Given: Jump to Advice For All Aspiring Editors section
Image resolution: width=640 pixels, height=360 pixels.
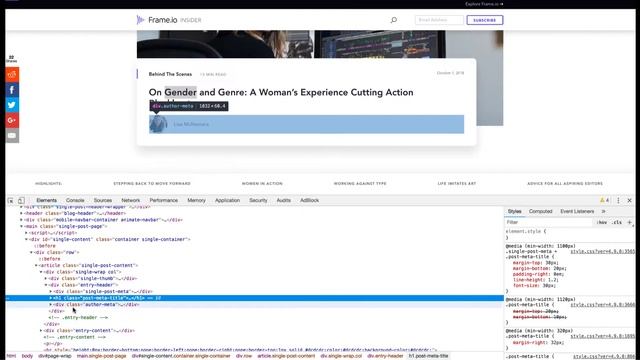Looking at the screenshot, I should tap(565, 184).
